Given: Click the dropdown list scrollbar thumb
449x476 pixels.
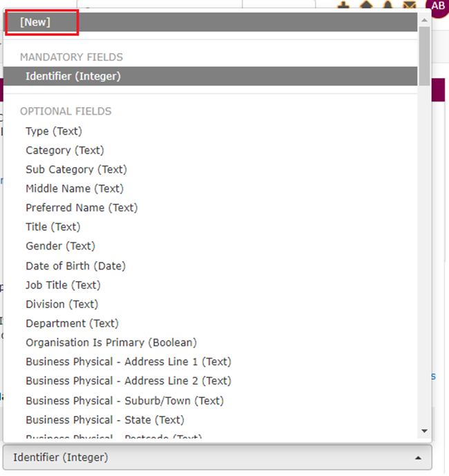Looking at the screenshot, I should [x=424, y=55].
